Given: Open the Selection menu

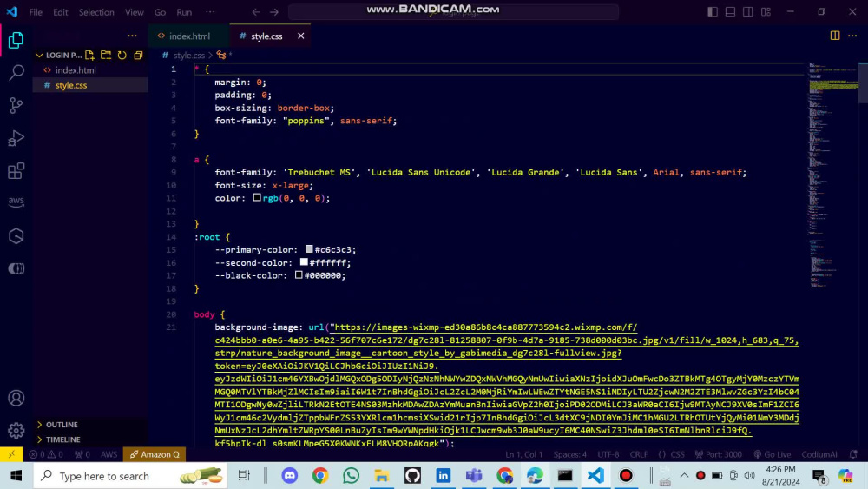Looking at the screenshot, I should tap(96, 12).
